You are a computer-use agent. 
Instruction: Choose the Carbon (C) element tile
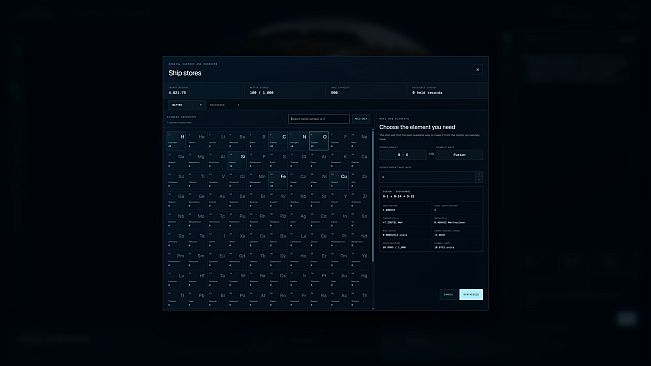coord(278,141)
